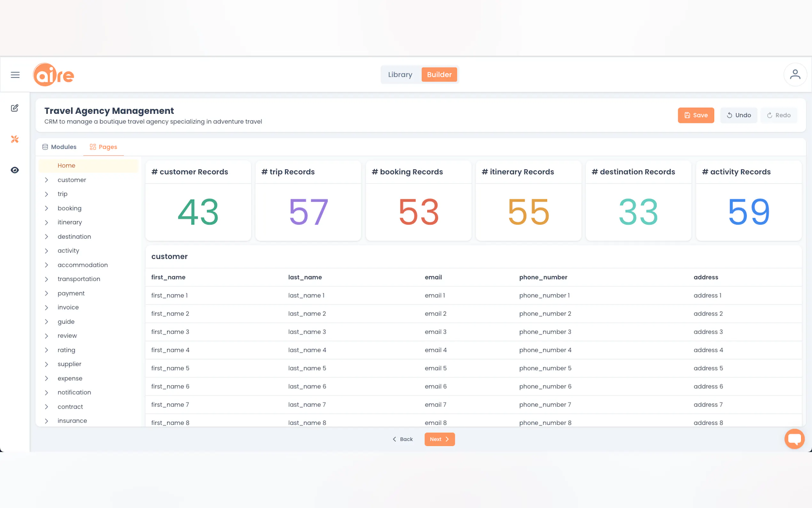Click the Redo button
This screenshot has width=812, height=508.
(778, 115)
